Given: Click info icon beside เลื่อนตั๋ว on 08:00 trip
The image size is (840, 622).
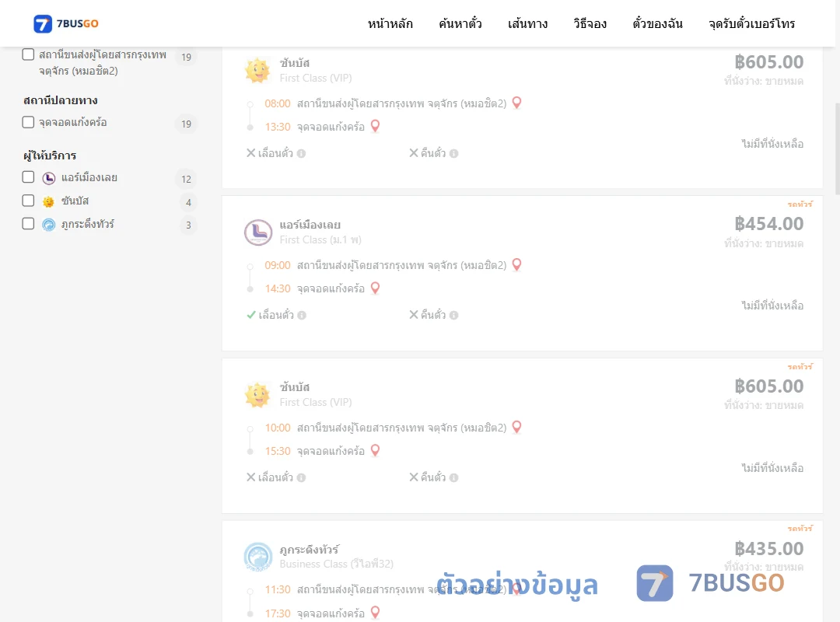Looking at the screenshot, I should [301, 154].
